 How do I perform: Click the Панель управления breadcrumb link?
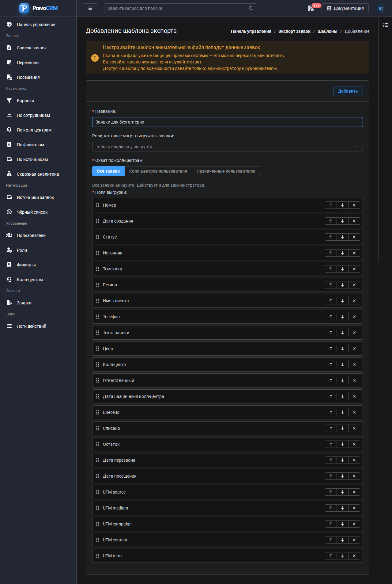point(251,31)
